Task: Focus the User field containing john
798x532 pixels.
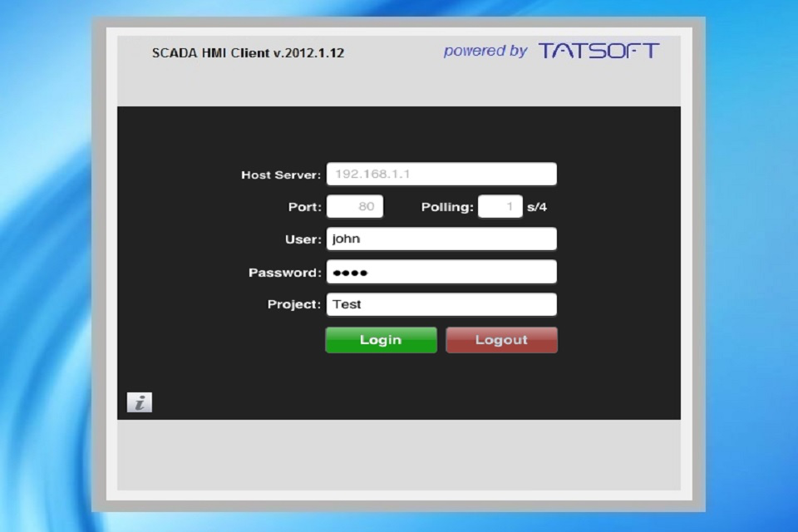Action: click(x=441, y=239)
